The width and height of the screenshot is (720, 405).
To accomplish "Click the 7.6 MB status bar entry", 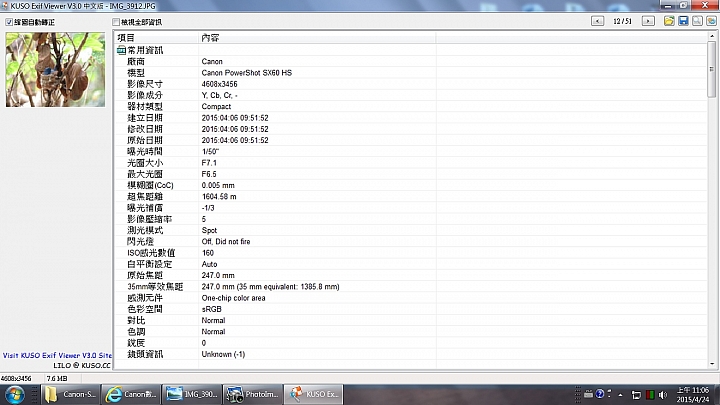I will [57, 378].
